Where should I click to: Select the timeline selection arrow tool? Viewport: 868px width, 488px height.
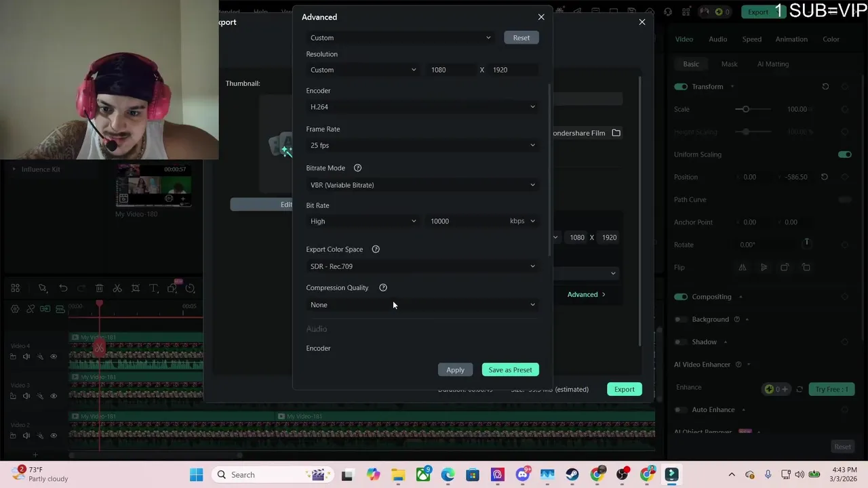(x=42, y=288)
